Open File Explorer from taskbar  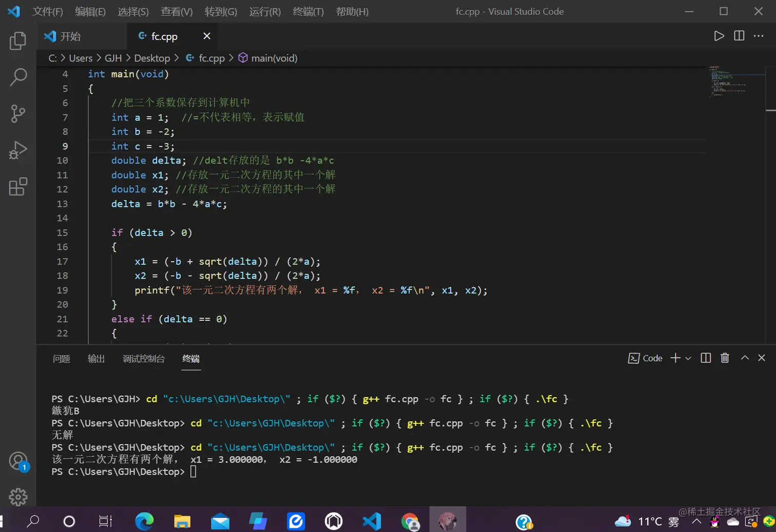click(182, 521)
